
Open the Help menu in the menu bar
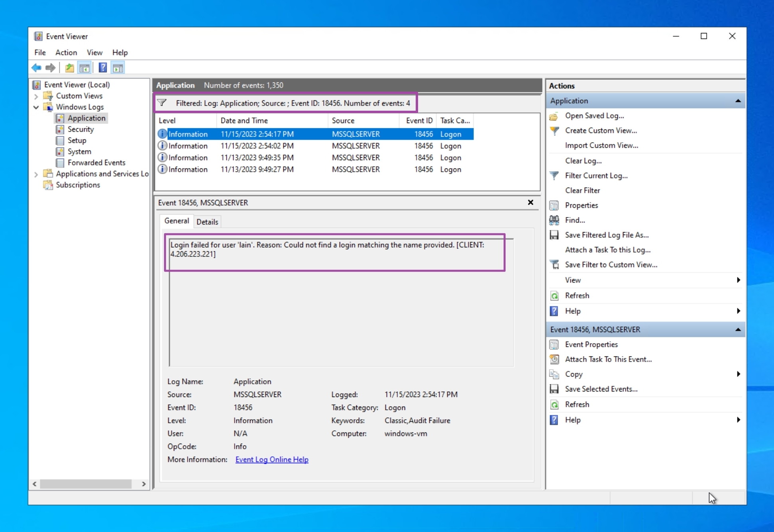point(120,53)
